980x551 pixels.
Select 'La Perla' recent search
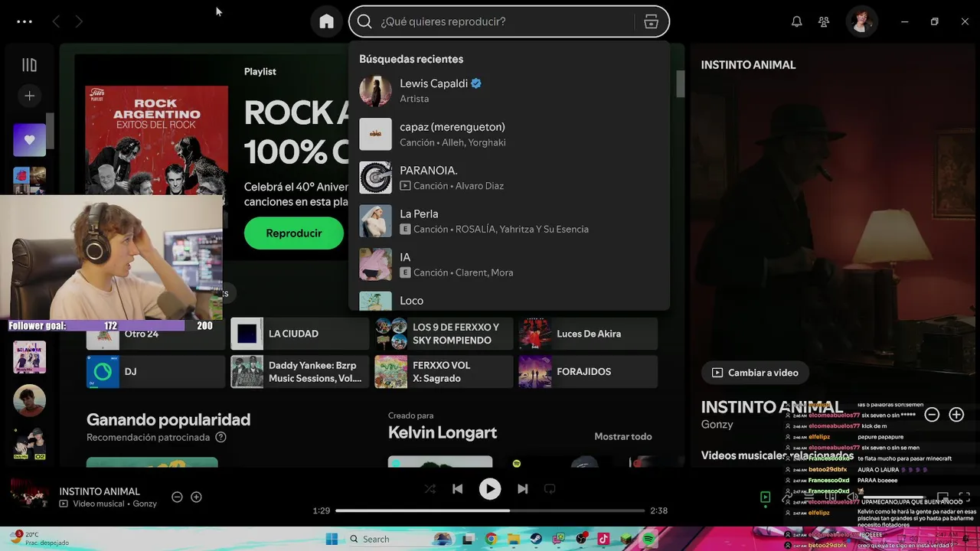click(x=509, y=221)
